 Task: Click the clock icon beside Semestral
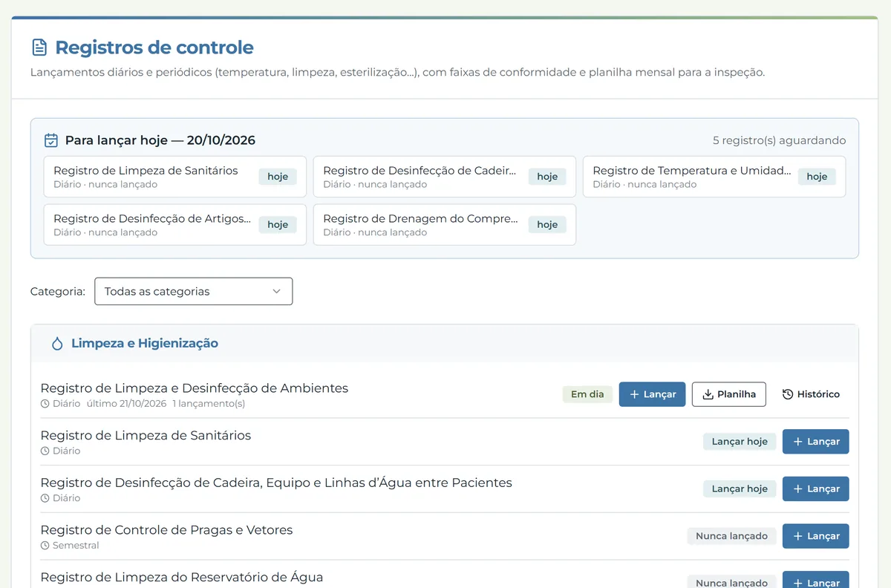tap(45, 546)
